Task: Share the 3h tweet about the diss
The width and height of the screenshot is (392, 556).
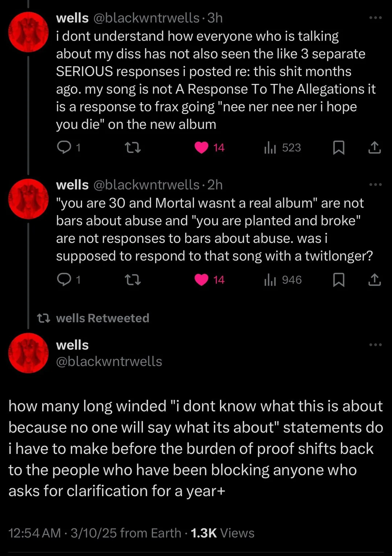Action: [x=374, y=147]
